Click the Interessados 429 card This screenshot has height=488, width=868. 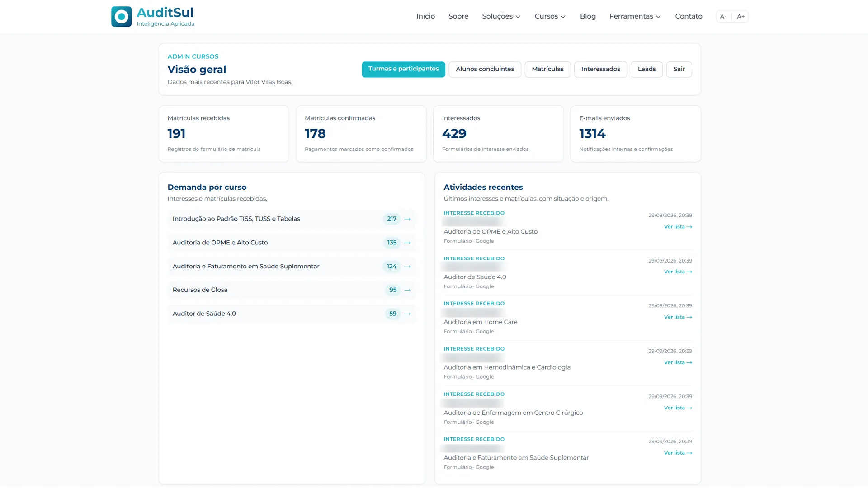pos(498,134)
